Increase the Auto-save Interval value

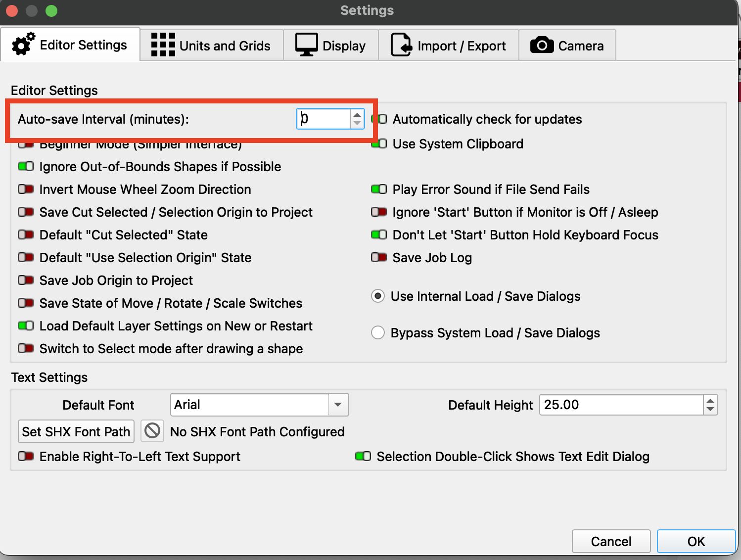[357, 115]
